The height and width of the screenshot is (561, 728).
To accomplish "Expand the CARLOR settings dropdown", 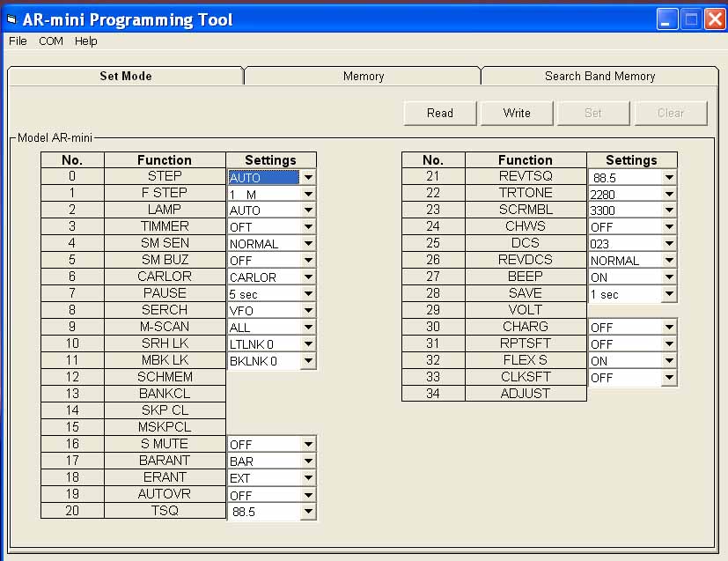I will tap(308, 277).
